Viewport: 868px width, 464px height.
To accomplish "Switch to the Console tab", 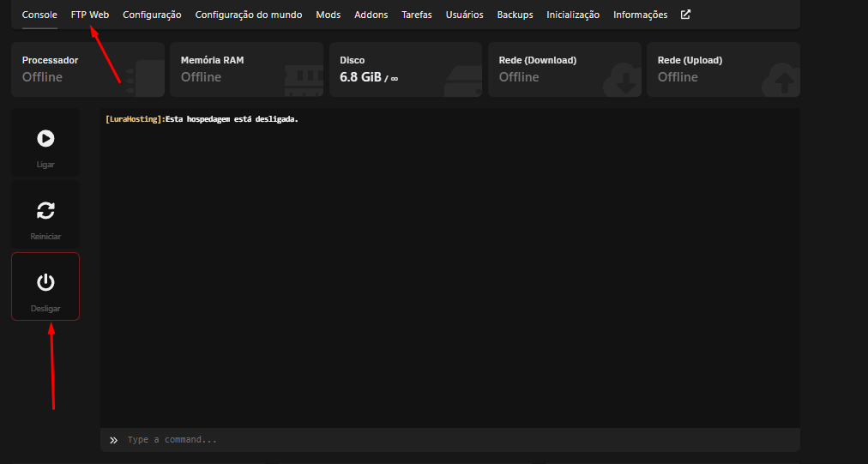I will [x=39, y=15].
